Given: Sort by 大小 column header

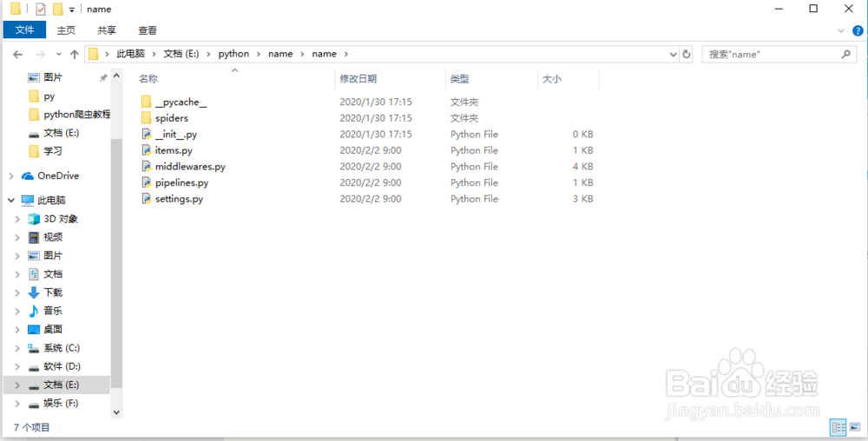Looking at the screenshot, I should [552, 79].
